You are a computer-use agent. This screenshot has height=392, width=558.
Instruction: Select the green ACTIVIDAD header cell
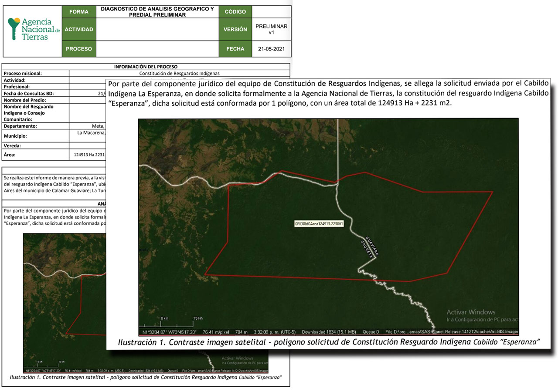click(78, 30)
